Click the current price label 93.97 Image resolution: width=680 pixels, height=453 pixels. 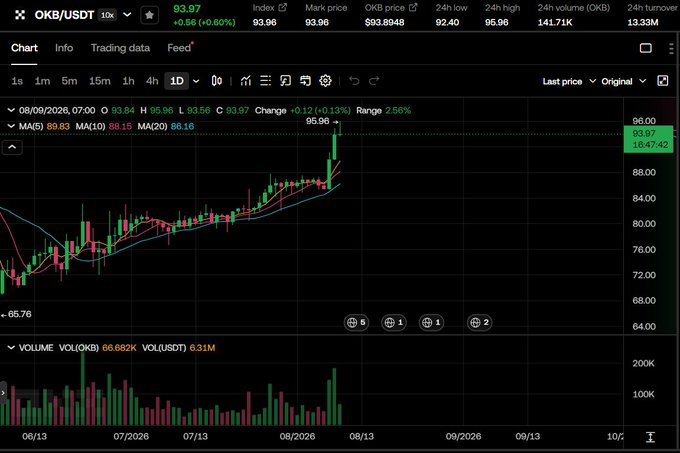pos(648,139)
